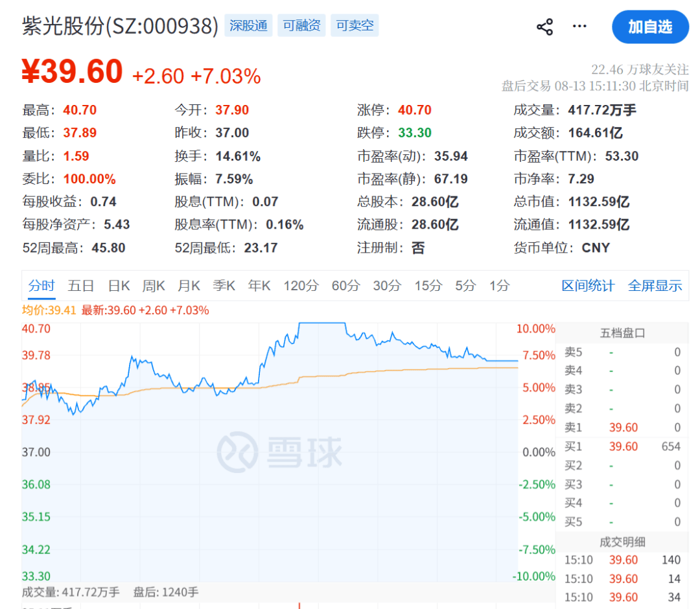The width and height of the screenshot is (700, 609).
Task: Click the 五档盘口 header
Action: tap(622, 333)
